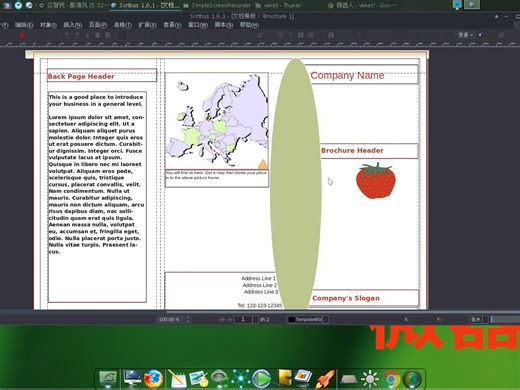This screenshot has width=520, height=390.
Task: Open the image editor dock icon
Action: 199,379
